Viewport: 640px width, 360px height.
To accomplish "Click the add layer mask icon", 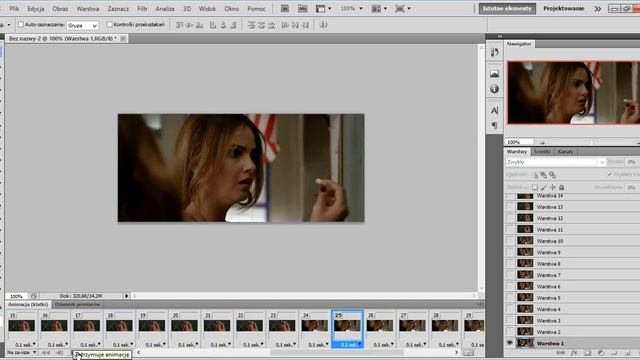I will pyautogui.click(x=588, y=353).
